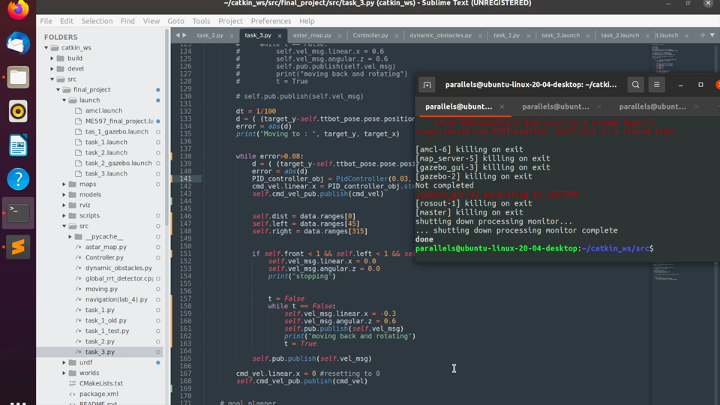This screenshot has width=720, height=405.
Task: Open Firefox from the Ubuntu dock
Action: point(18,12)
